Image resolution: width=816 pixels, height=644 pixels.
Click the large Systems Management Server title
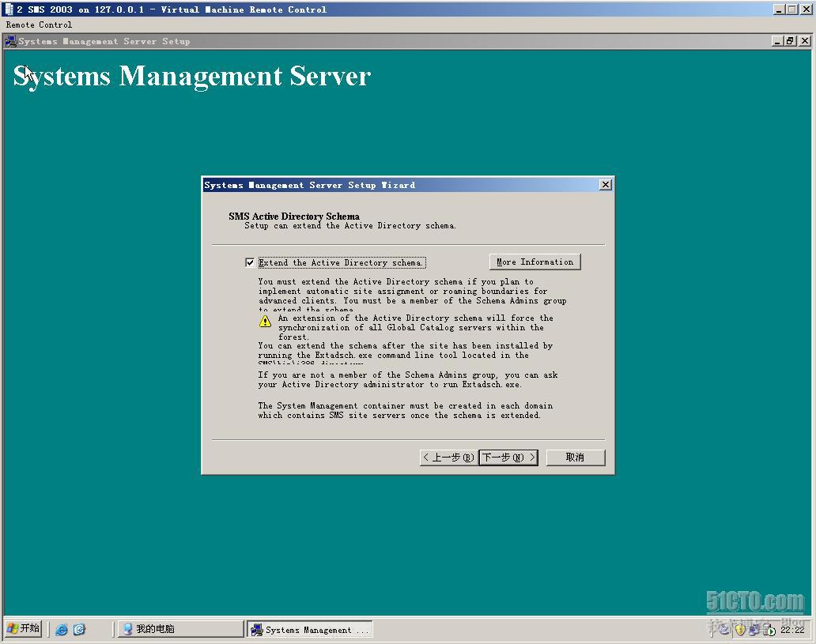[x=192, y=77]
